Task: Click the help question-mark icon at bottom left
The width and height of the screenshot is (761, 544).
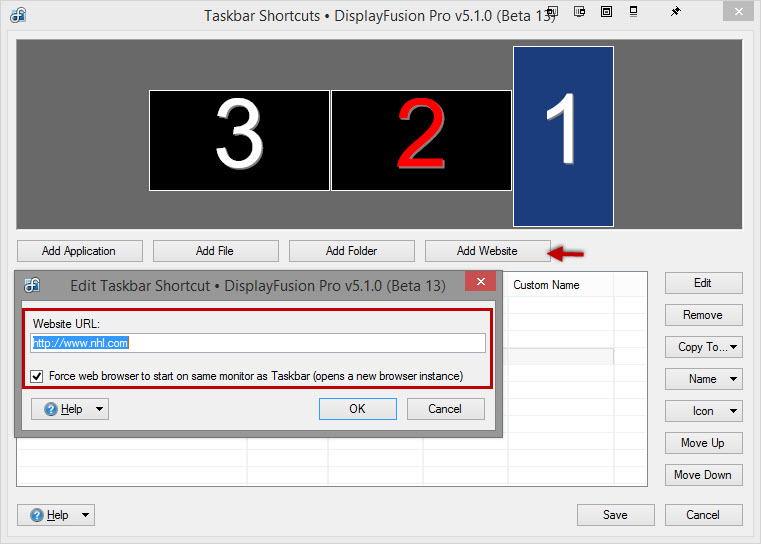Action: [x=37, y=515]
